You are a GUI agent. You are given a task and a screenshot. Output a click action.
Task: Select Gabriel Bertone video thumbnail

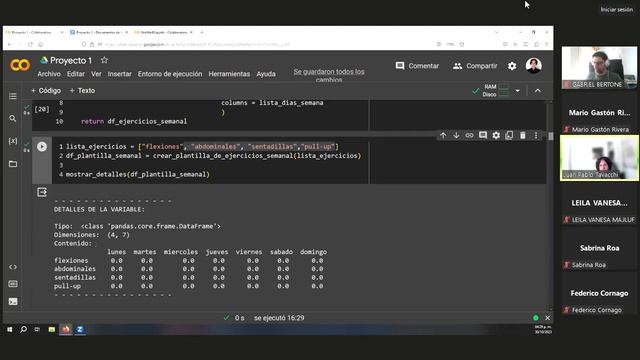pyautogui.click(x=599, y=67)
